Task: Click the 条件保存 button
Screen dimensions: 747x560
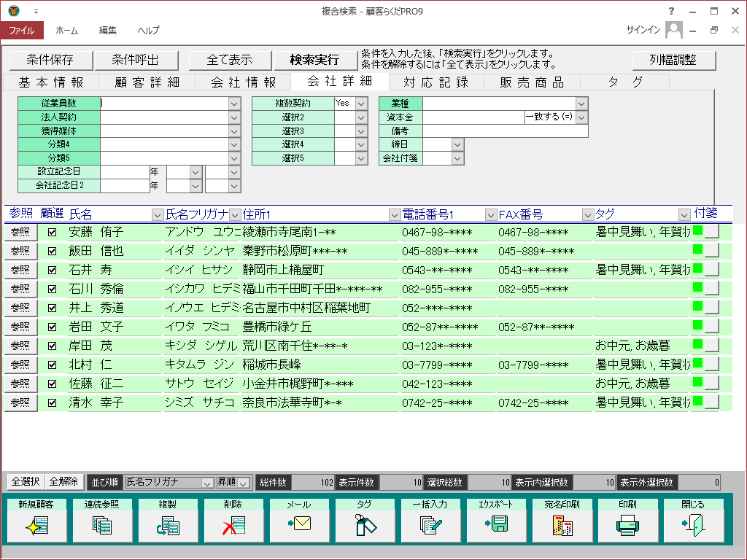Action: pos(50,60)
